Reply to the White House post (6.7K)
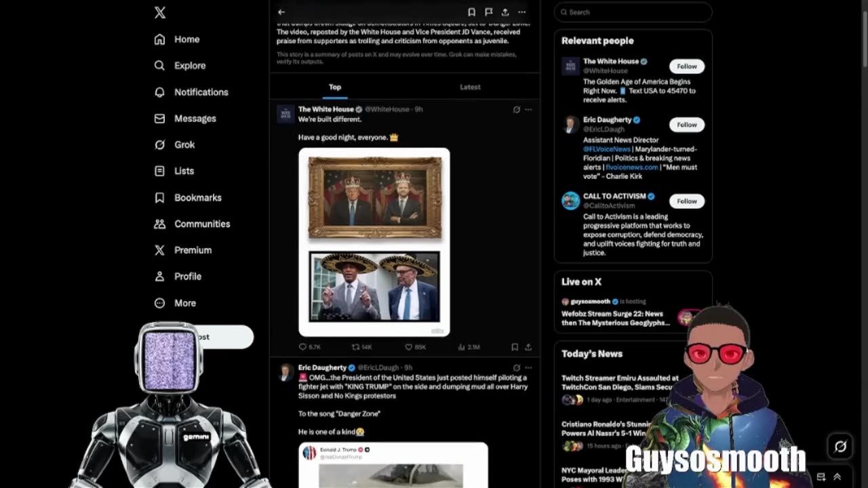This screenshot has height=488, width=868. pyautogui.click(x=310, y=347)
